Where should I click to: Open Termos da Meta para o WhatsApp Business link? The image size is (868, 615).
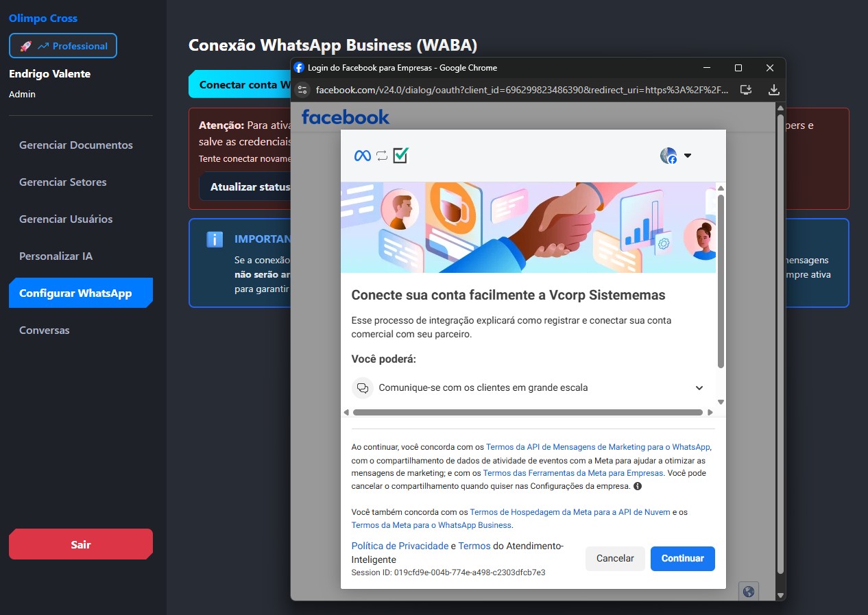tap(431, 525)
